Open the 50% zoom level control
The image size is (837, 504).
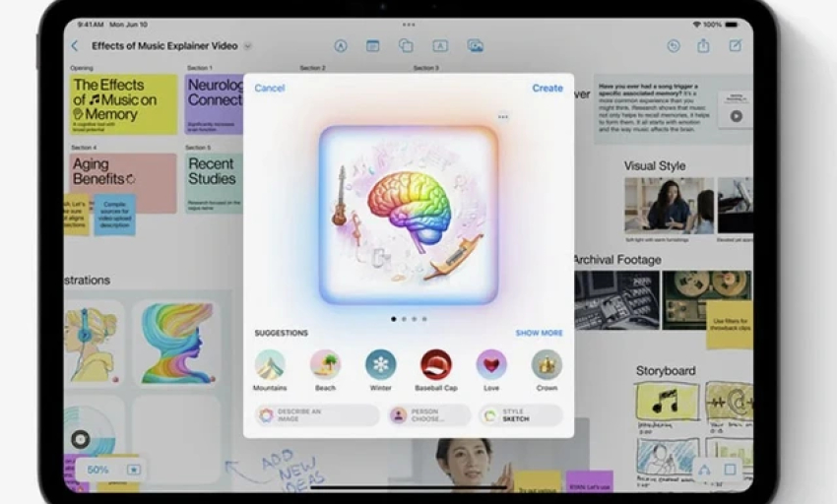(x=97, y=470)
